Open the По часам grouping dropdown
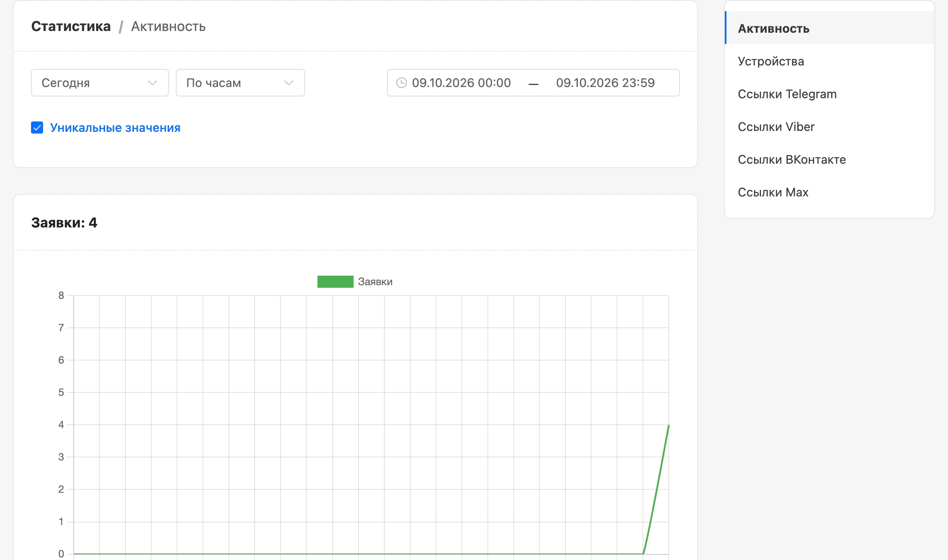Image resolution: width=948 pixels, height=560 pixels. point(240,83)
